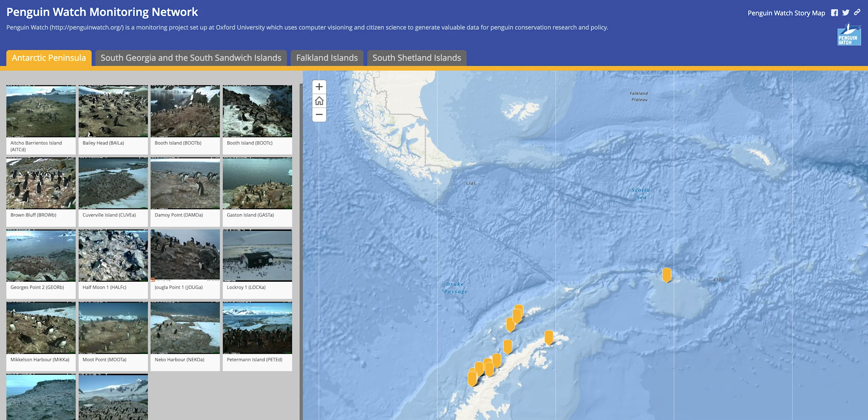Select the Antarctic Peninsula tab
The width and height of the screenshot is (868, 420).
coord(49,58)
